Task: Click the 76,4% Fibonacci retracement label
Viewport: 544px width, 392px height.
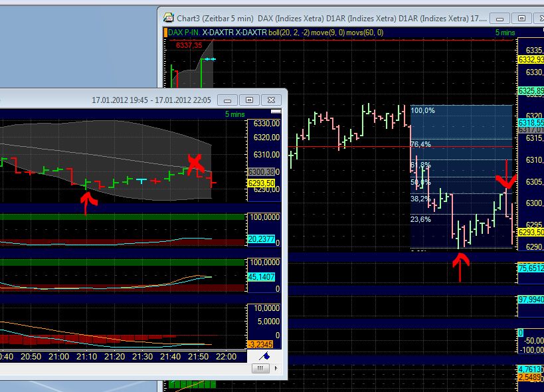Action: [x=421, y=144]
